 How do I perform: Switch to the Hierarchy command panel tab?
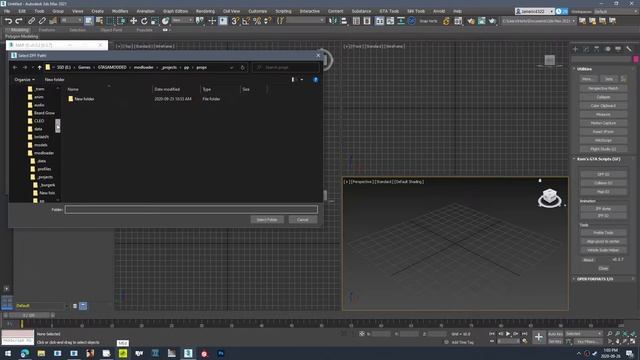[597, 49]
